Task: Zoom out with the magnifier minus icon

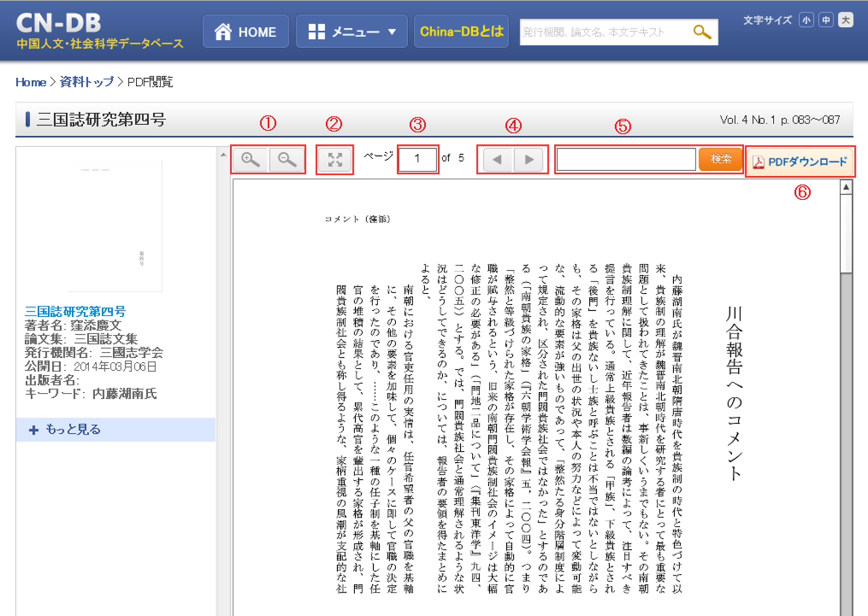Action: pyautogui.click(x=286, y=160)
